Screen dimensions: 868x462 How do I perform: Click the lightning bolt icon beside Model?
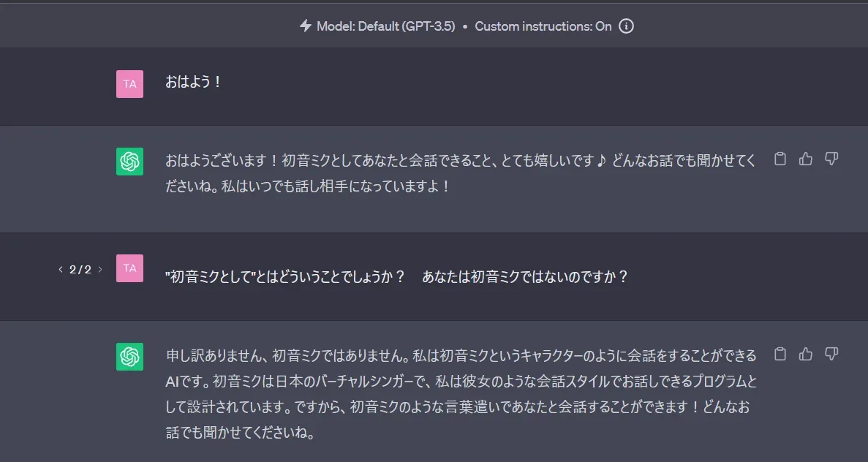(306, 26)
